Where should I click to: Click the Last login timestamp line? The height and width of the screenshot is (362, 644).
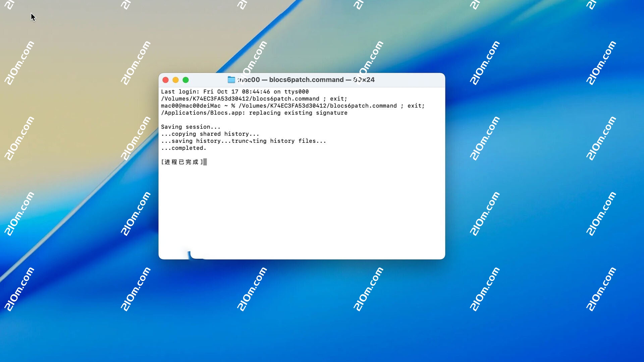pos(235,92)
